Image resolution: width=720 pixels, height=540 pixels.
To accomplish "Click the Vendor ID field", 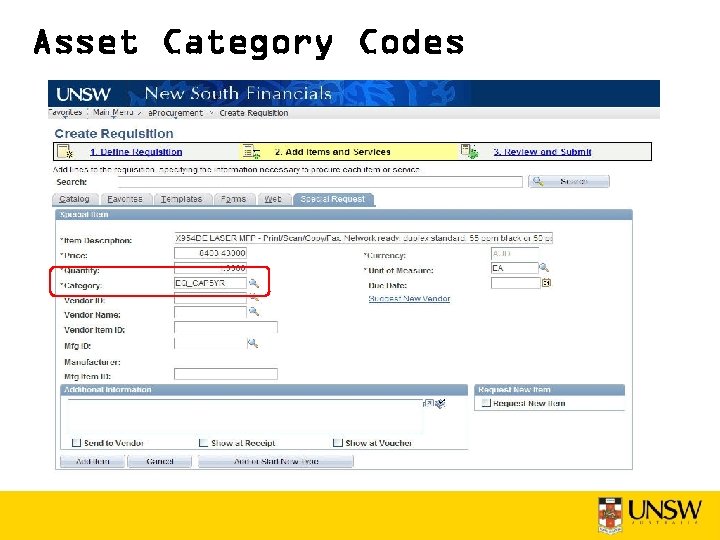I will (210, 298).
